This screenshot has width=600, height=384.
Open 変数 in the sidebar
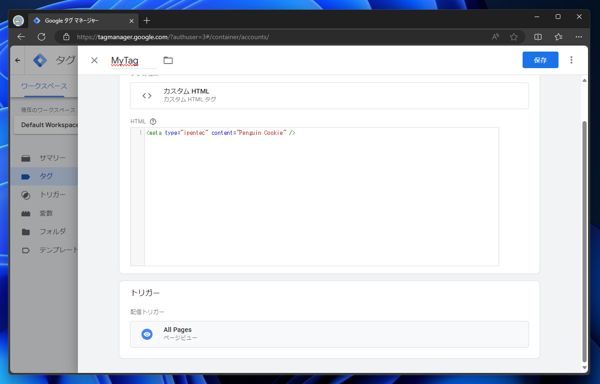pyautogui.click(x=44, y=213)
